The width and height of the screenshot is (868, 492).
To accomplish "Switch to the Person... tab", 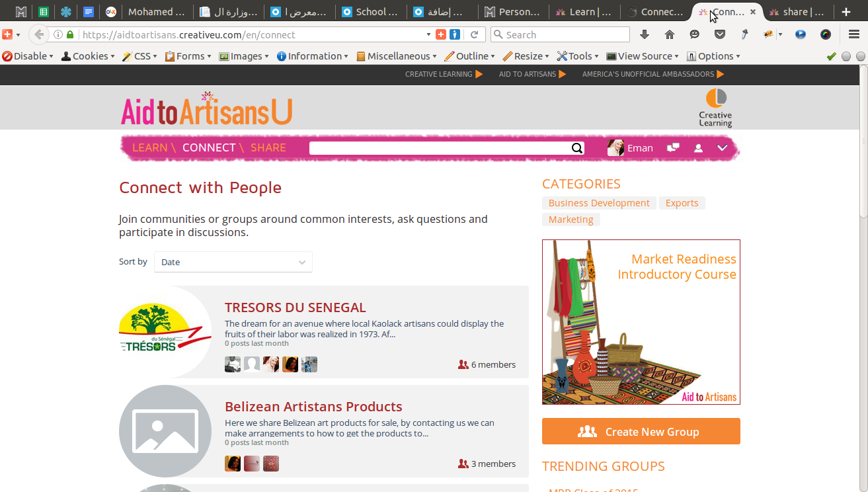I will pos(513,12).
